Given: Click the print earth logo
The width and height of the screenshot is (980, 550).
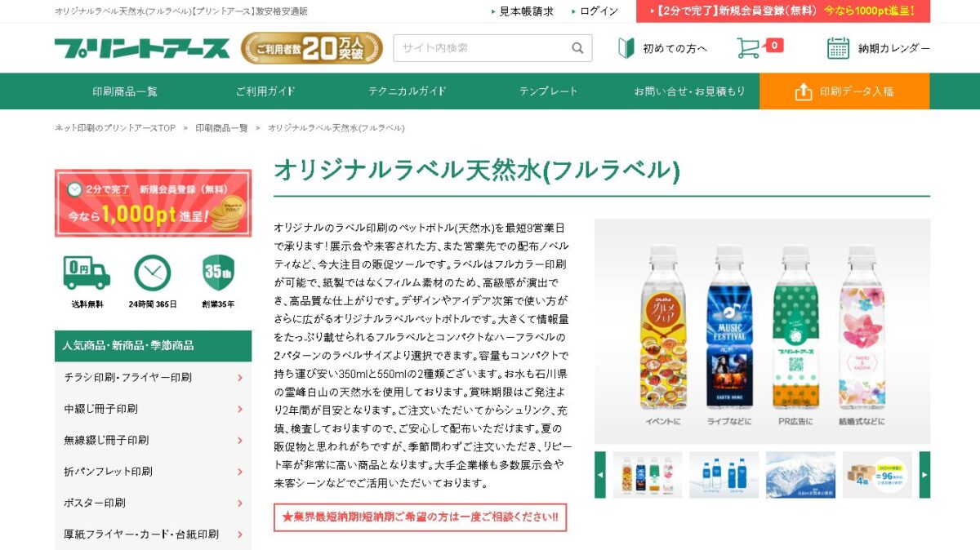Looking at the screenshot, I should [142, 48].
